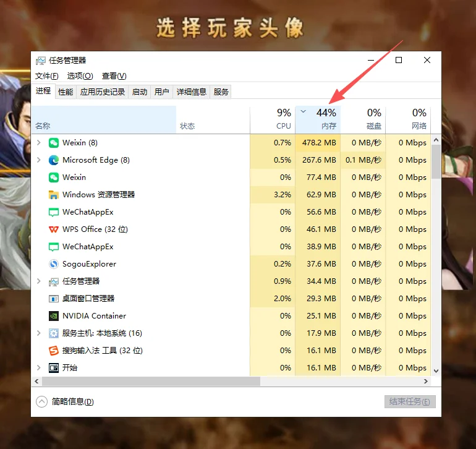Select the 478.2 MB memory cell
Image resolution: width=476 pixels, height=449 pixels.
(x=318, y=143)
